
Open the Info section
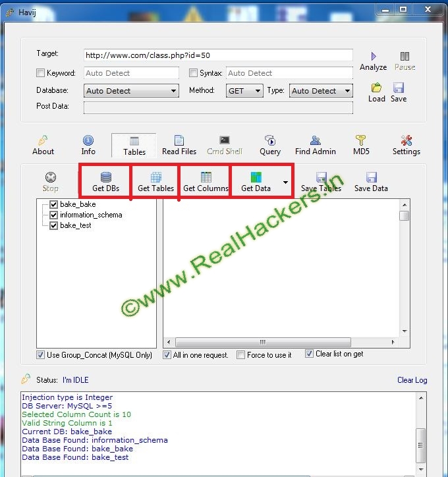(88, 146)
